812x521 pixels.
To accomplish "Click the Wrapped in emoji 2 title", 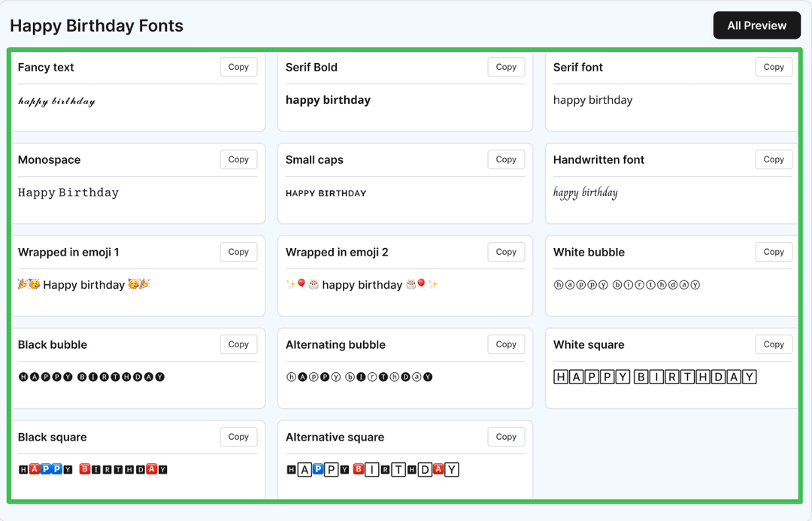I will click(337, 252).
